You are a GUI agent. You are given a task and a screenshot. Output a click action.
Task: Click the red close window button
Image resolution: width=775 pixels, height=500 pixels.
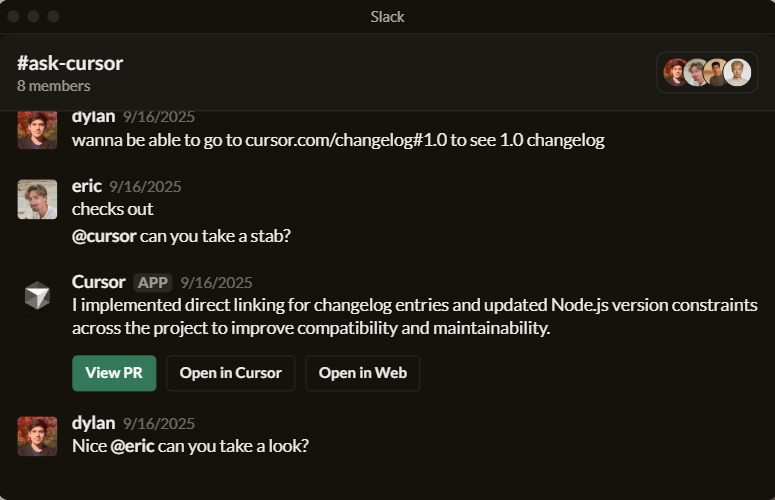[13, 17]
